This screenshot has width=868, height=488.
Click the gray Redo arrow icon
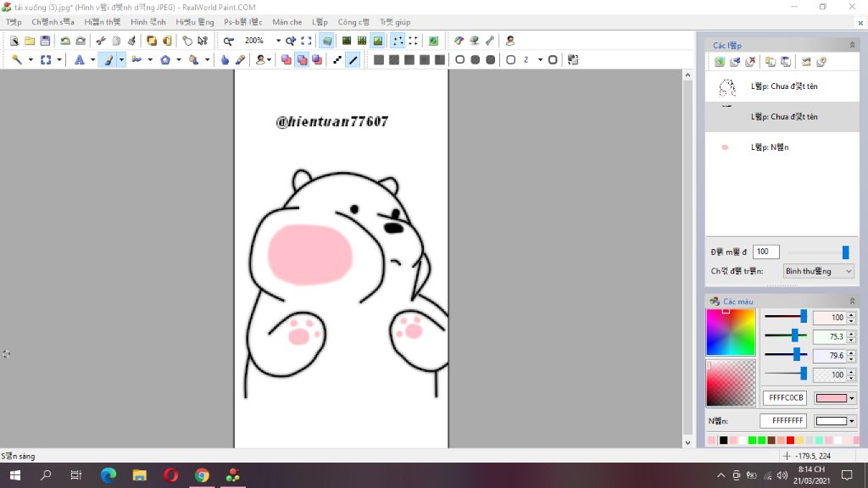81,41
